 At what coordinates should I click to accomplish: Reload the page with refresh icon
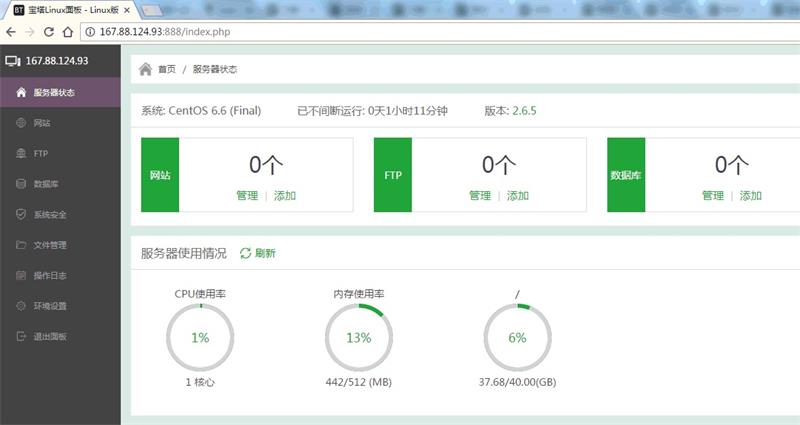coord(48,32)
